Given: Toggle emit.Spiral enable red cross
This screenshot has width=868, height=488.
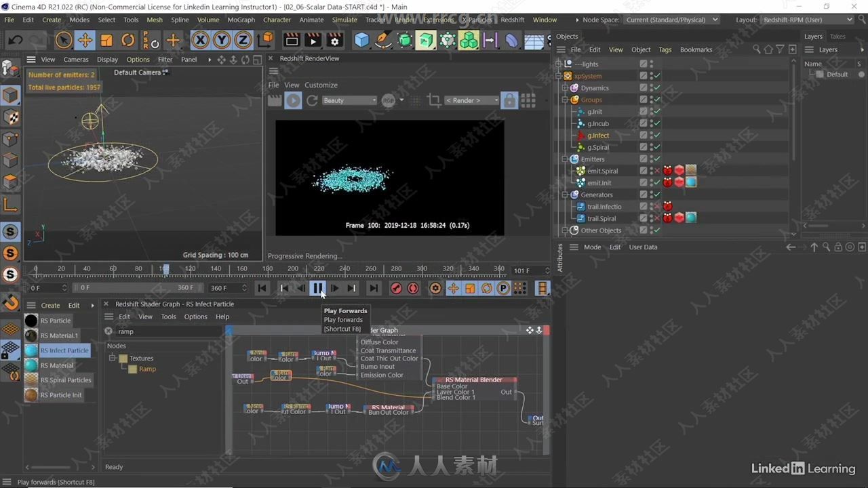Looking at the screenshot, I should [x=657, y=171].
